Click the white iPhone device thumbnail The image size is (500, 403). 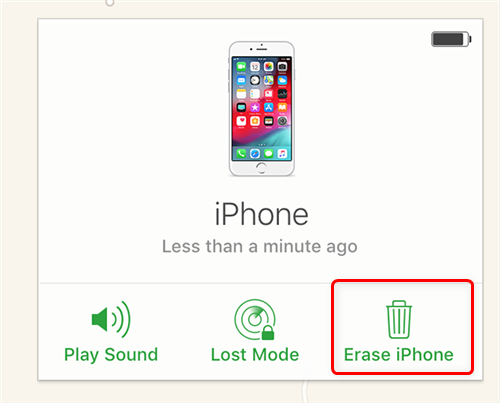pyautogui.click(x=262, y=109)
